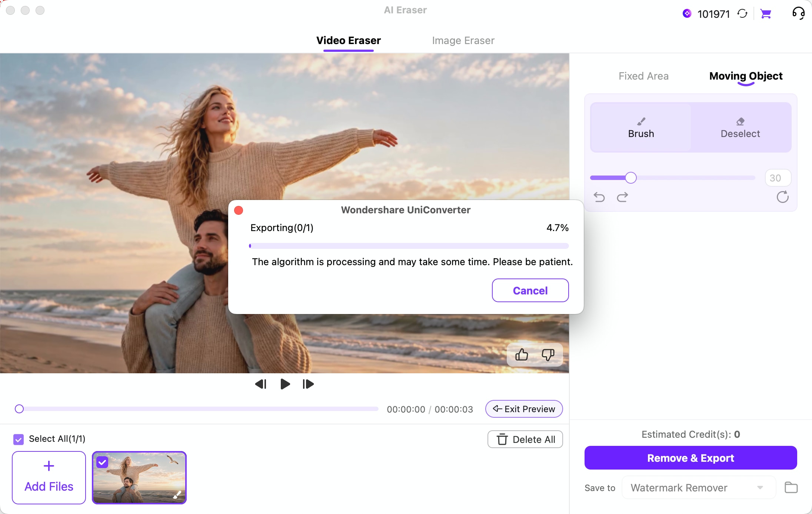
Task: Open customer support headset icon
Action: click(x=798, y=13)
